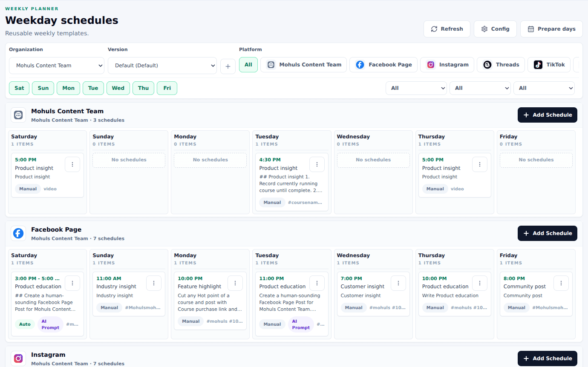This screenshot has height=367, width=588.
Task: Click 'Mohuls Content Team · 7 schedules' under Facebook Page
Action: click(78, 239)
